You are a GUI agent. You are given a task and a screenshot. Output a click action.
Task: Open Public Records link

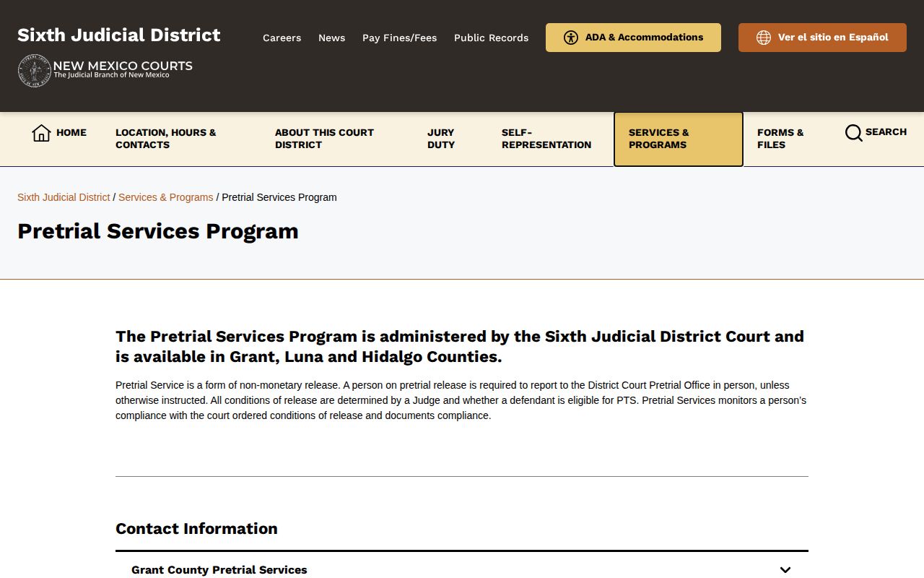coord(491,38)
